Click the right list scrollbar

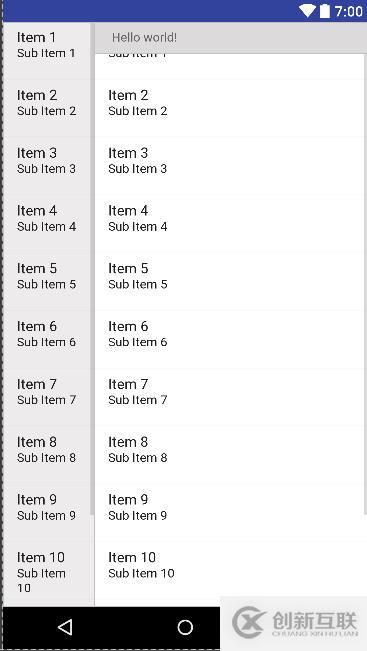(365, 284)
